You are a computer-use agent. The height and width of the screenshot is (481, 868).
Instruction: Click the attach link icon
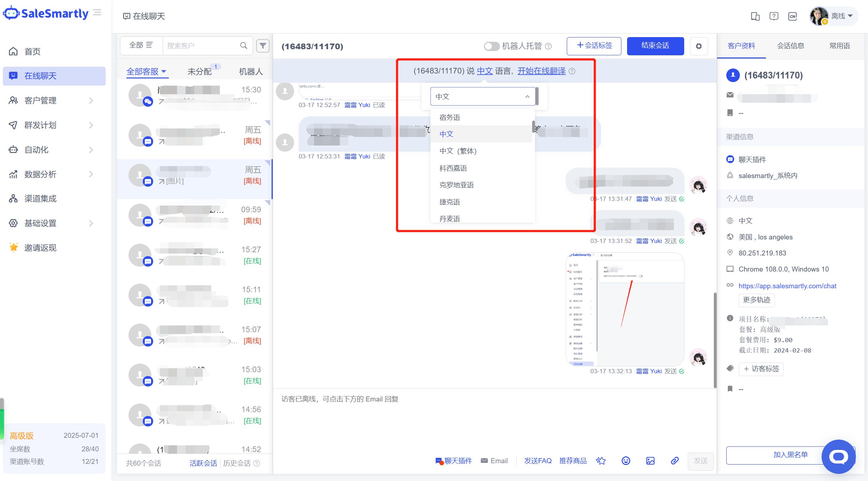[675, 461]
